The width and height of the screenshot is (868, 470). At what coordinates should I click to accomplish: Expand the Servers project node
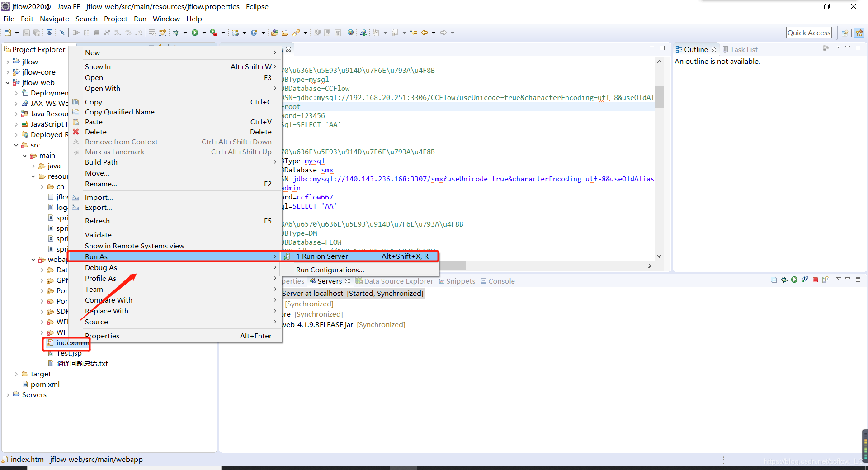[x=8, y=395]
